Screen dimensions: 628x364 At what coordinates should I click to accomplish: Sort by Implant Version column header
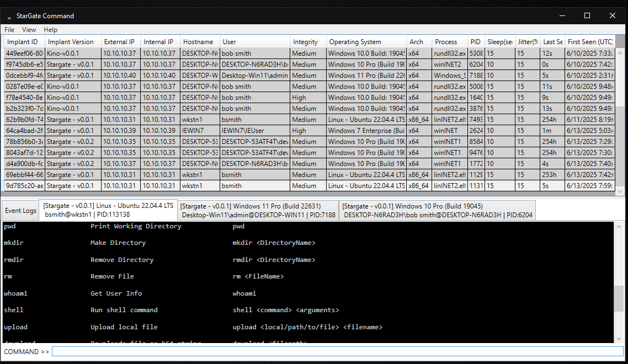[x=72, y=42]
